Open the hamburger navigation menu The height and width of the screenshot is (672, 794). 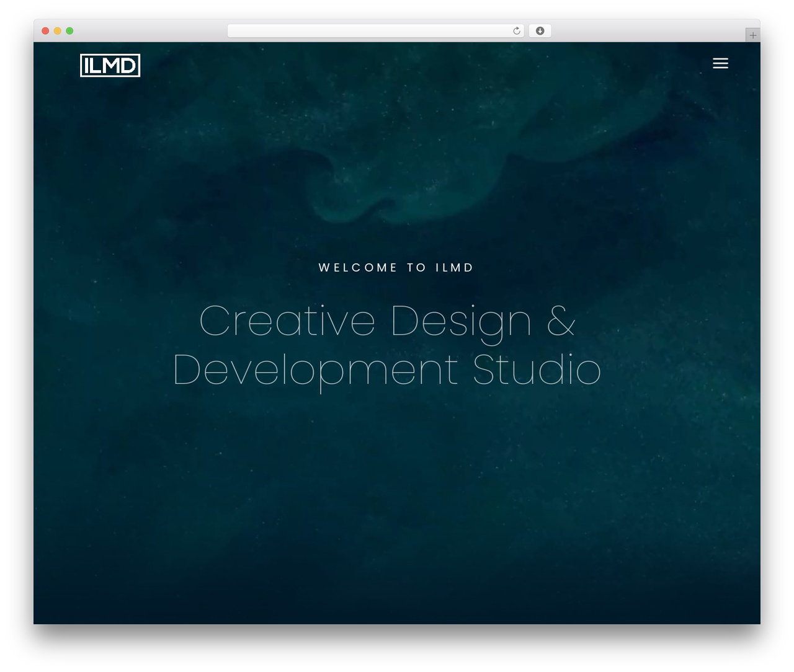pyautogui.click(x=720, y=63)
